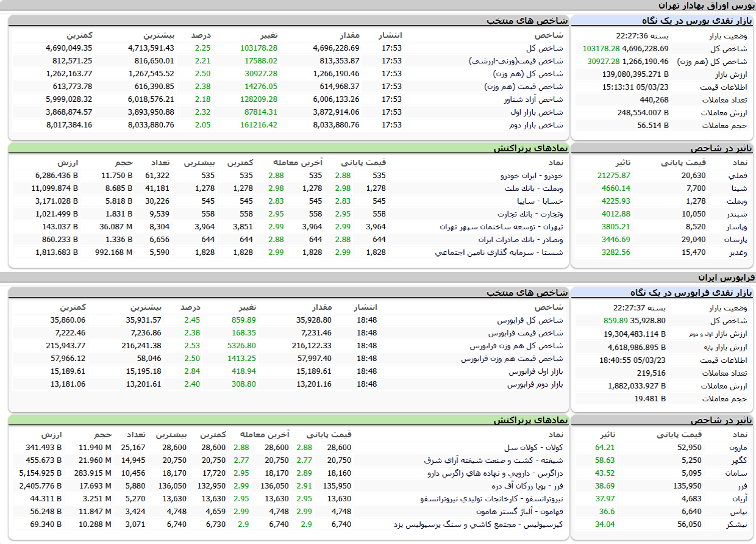Open the "سامان" symbol link
The image size is (756, 544).
tap(738, 473)
